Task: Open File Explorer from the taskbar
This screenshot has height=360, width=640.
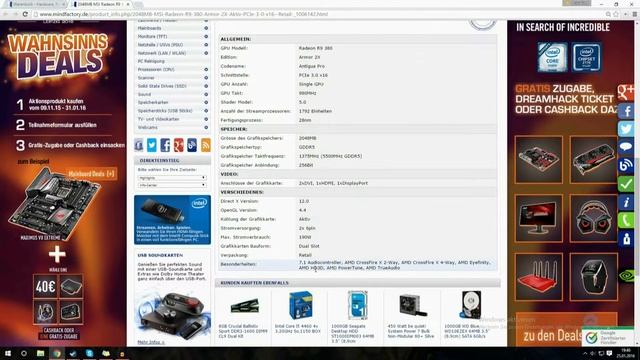Action: tap(40, 353)
